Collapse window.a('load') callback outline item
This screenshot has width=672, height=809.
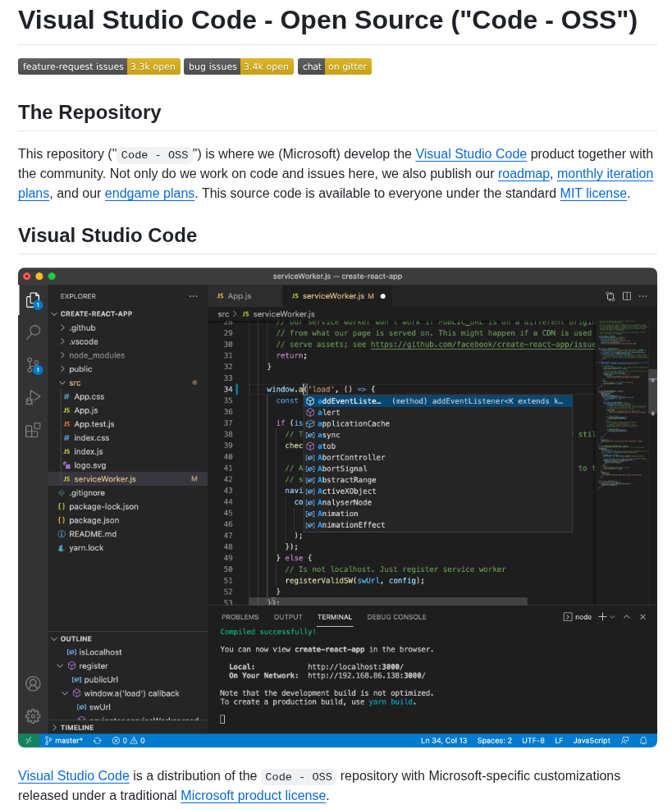[65, 693]
